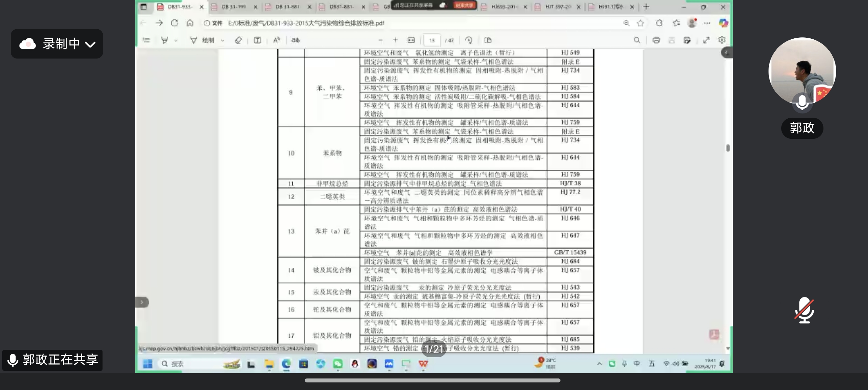Click the page number field showing 15
Image resolution: width=868 pixels, height=390 pixels.
pyautogui.click(x=432, y=40)
